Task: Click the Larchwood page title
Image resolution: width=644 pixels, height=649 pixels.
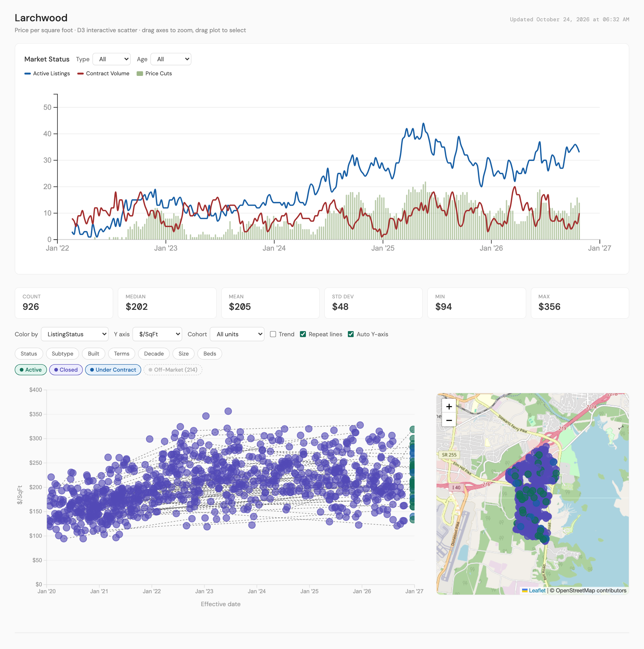Action: tap(41, 18)
